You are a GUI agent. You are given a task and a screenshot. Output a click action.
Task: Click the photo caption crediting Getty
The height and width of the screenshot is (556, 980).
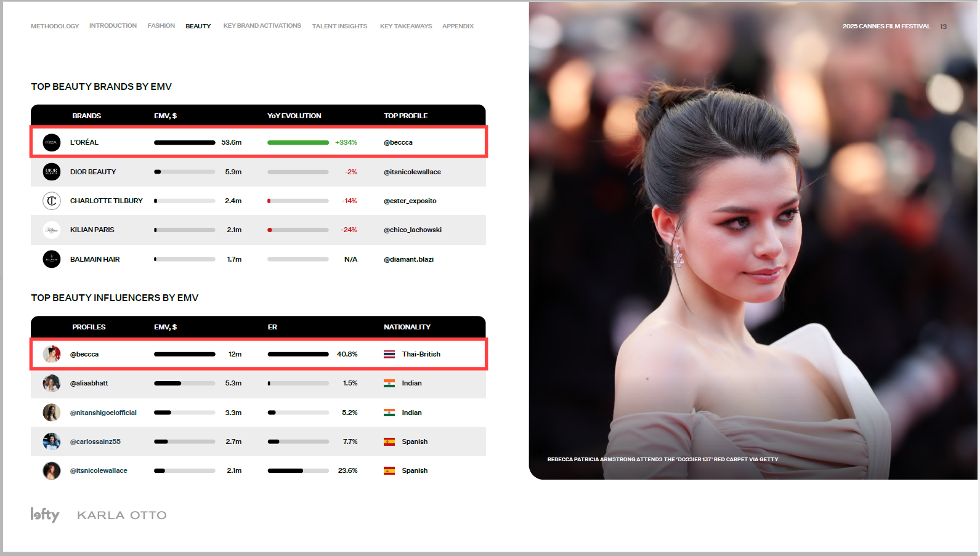pyautogui.click(x=663, y=459)
